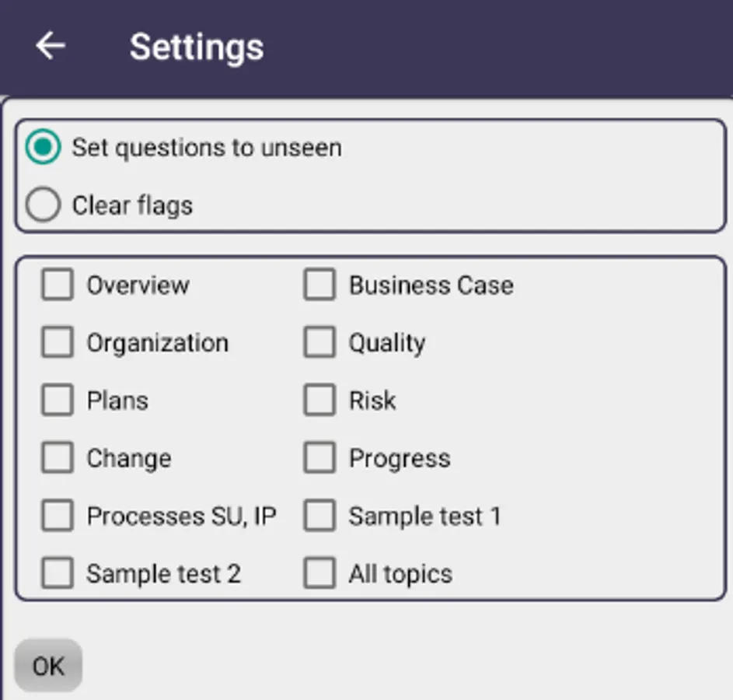Select the "Clear flags" radio button
Viewport: 733px width, 700px height.
tap(43, 205)
